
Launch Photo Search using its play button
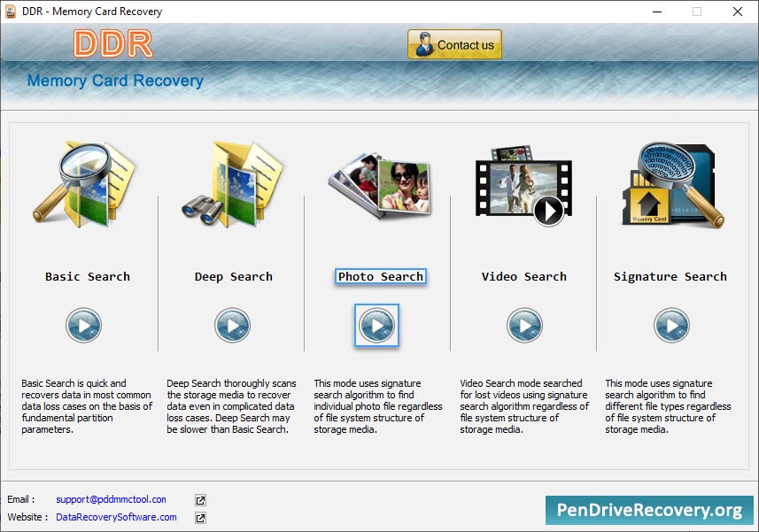tap(376, 325)
